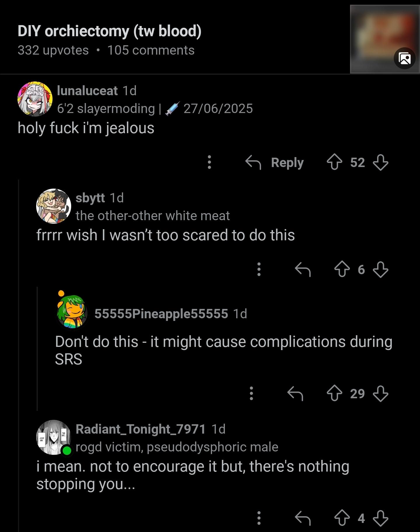Open three-dot menu on 55555Pineapple55555's comment
The image size is (420, 532).
point(251,393)
